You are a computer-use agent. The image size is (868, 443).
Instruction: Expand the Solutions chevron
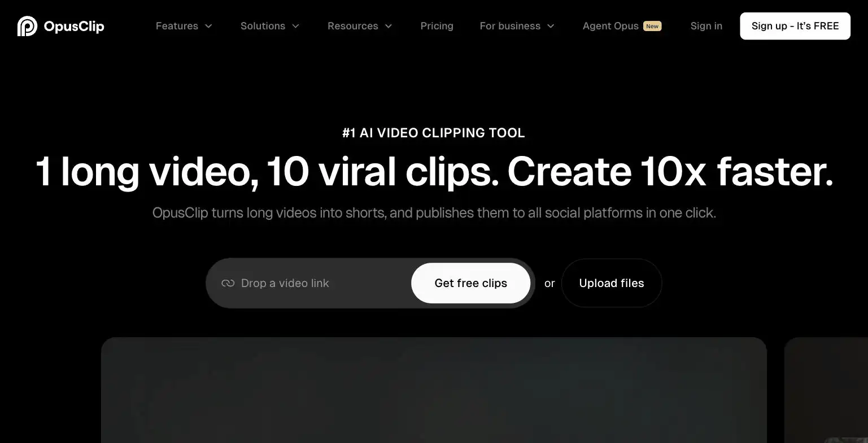pyautogui.click(x=295, y=26)
